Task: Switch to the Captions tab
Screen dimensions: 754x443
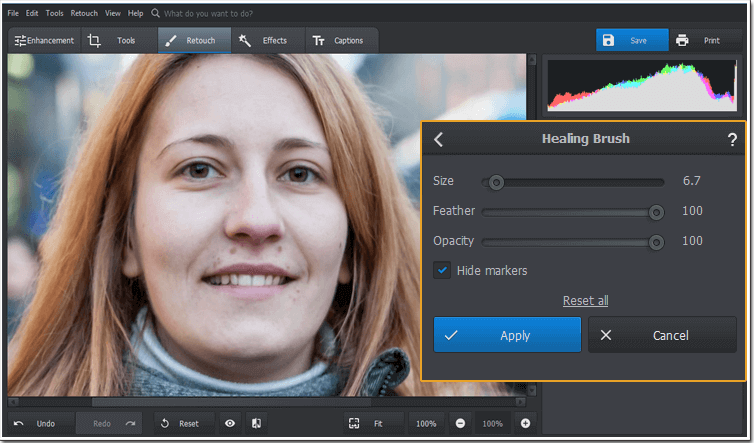Action: (341, 40)
